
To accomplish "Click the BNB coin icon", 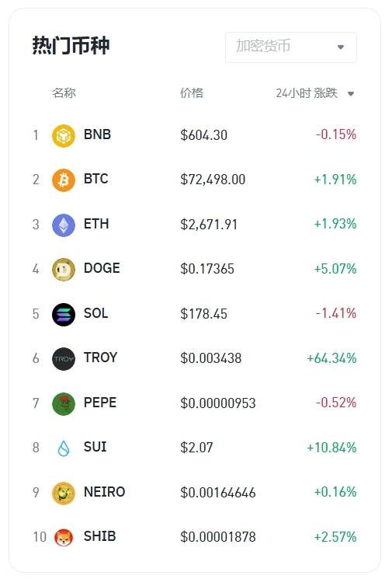I will pyautogui.click(x=64, y=136).
